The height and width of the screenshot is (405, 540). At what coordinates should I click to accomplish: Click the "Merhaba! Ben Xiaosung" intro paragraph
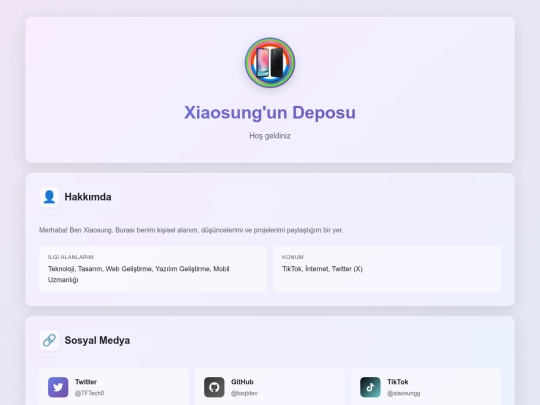tap(191, 230)
